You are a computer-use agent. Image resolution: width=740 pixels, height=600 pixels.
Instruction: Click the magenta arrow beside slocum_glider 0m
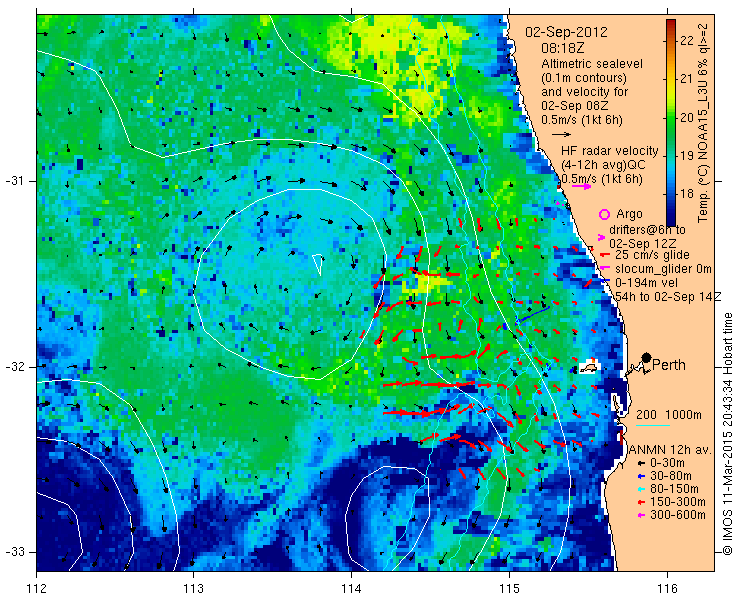(603, 269)
